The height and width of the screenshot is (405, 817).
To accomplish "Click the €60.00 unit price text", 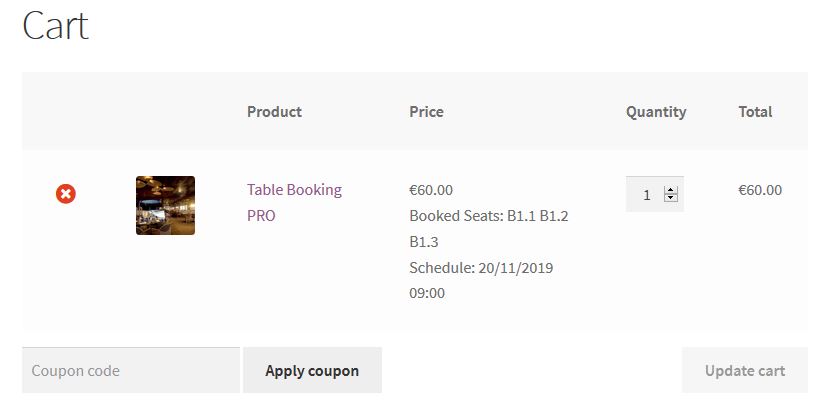I will (x=431, y=190).
